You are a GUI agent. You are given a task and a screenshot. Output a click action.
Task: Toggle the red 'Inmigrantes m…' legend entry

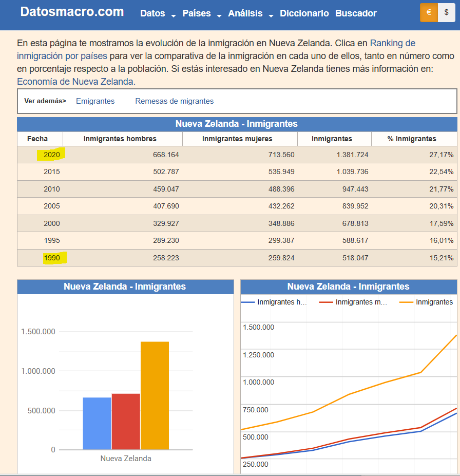coord(353,302)
